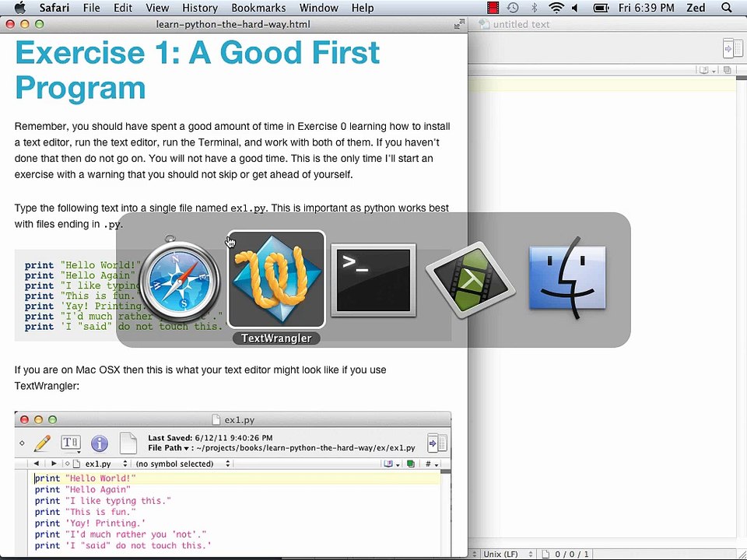The image size is (747, 560).
Task: Click the line 'I "said" do not touch this.' in screenshot
Action: point(123,546)
